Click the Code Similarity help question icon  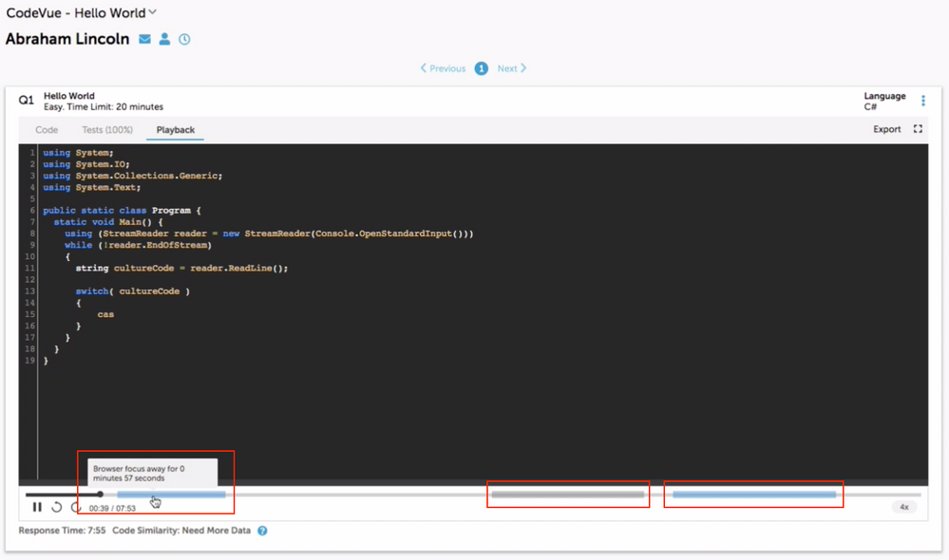pyautogui.click(x=262, y=531)
